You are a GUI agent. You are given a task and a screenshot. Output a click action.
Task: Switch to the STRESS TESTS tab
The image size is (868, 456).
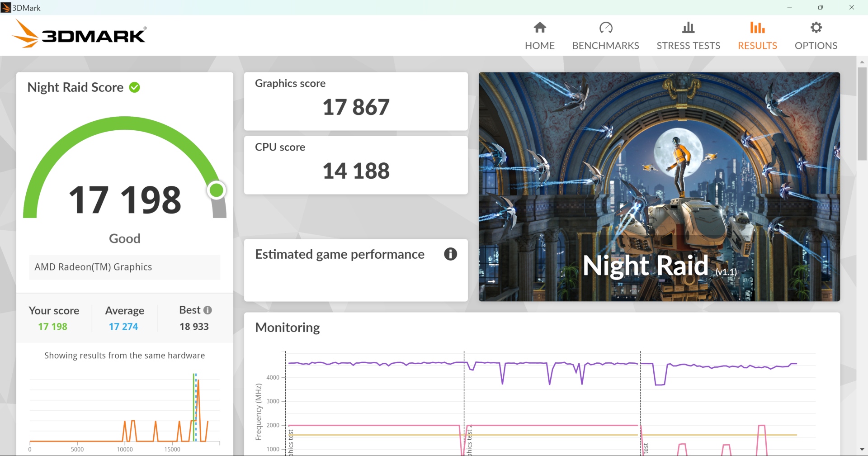688,46
